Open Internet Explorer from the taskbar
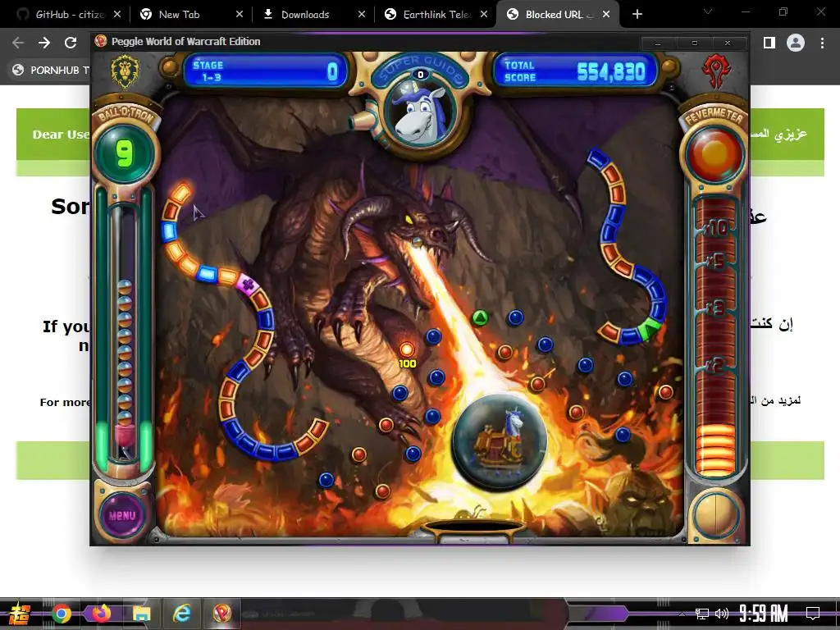Image resolution: width=840 pixels, height=630 pixels. 181,614
